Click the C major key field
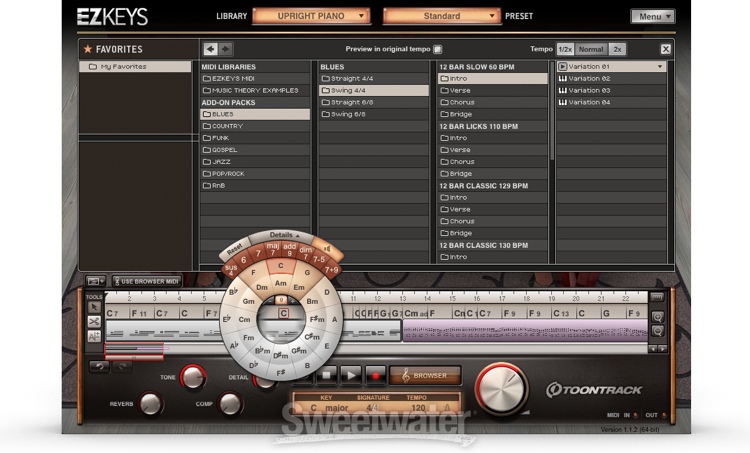 329,408
